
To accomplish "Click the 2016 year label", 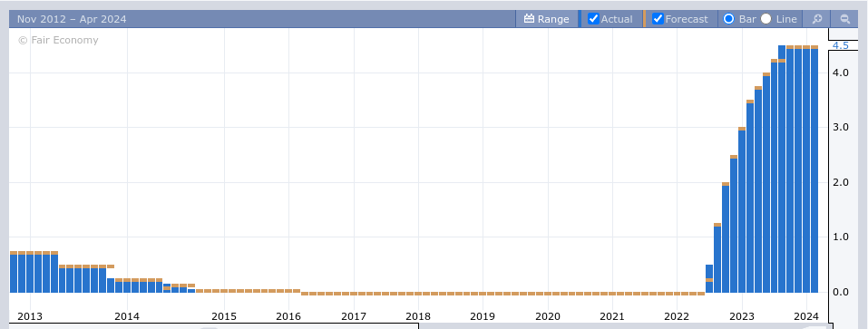I will coord(288,316).
